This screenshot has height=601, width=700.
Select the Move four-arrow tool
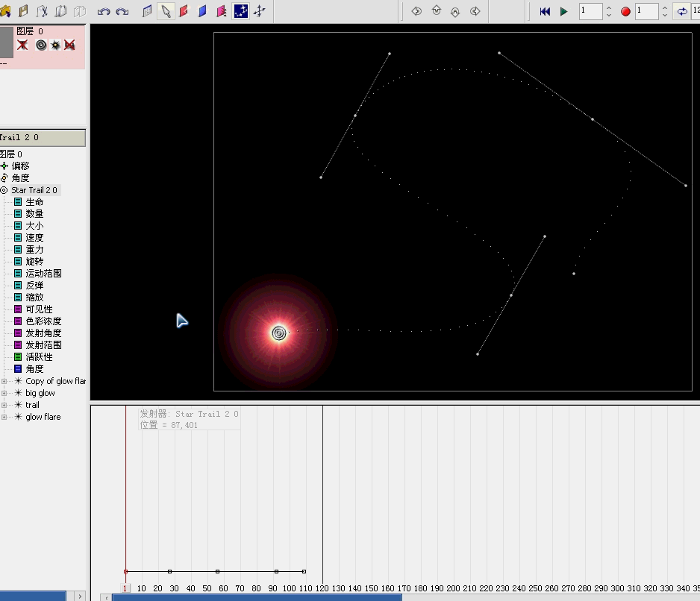(260, 11)
